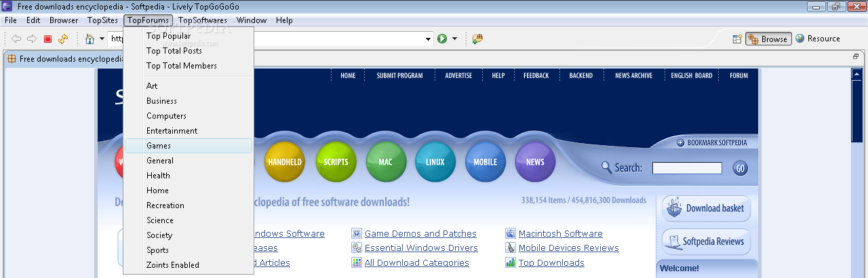Open dropdown arrow beside green Go icon
This screenshot has height=278, width=868.
455,39
